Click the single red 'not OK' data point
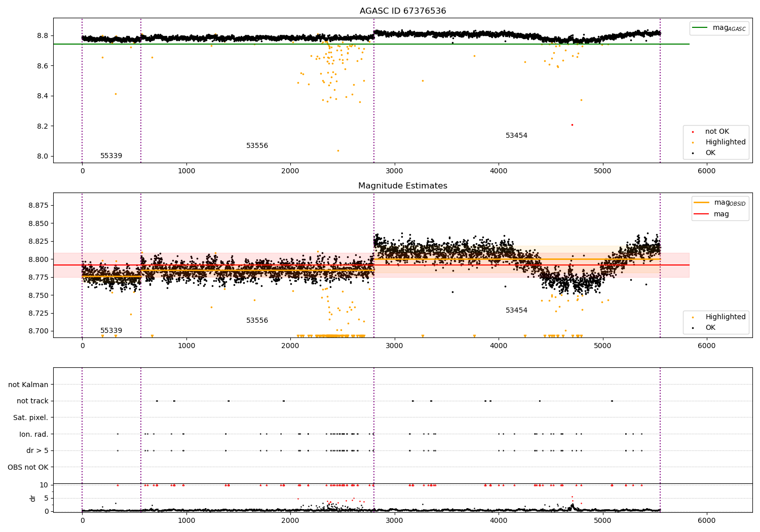Viewport: 760px width, 532px height. (572, 125)
